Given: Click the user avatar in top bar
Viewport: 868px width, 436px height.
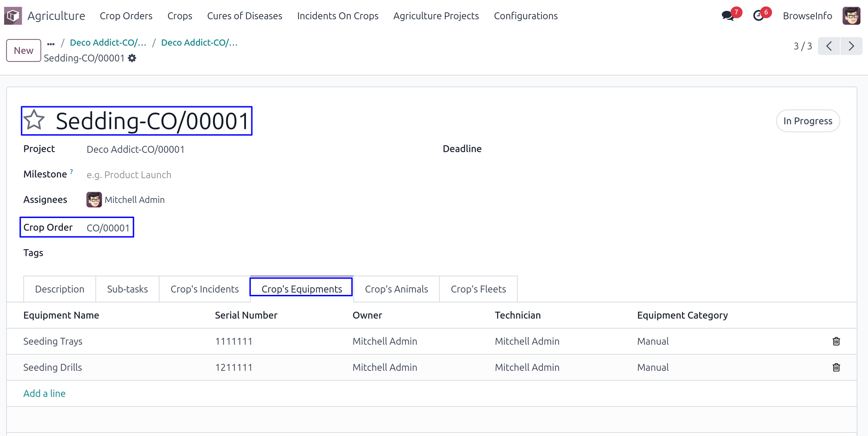Looking at the screenshot, I should 851,16.
